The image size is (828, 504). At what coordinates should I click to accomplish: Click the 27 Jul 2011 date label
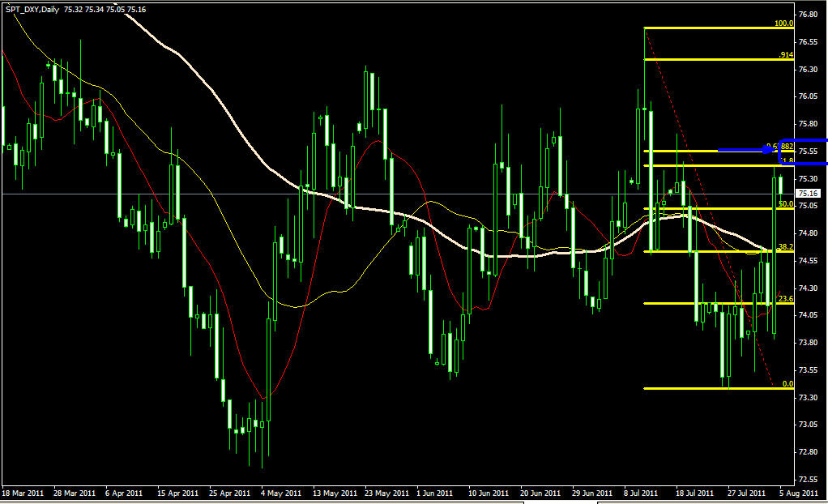(x=747, y=493)
